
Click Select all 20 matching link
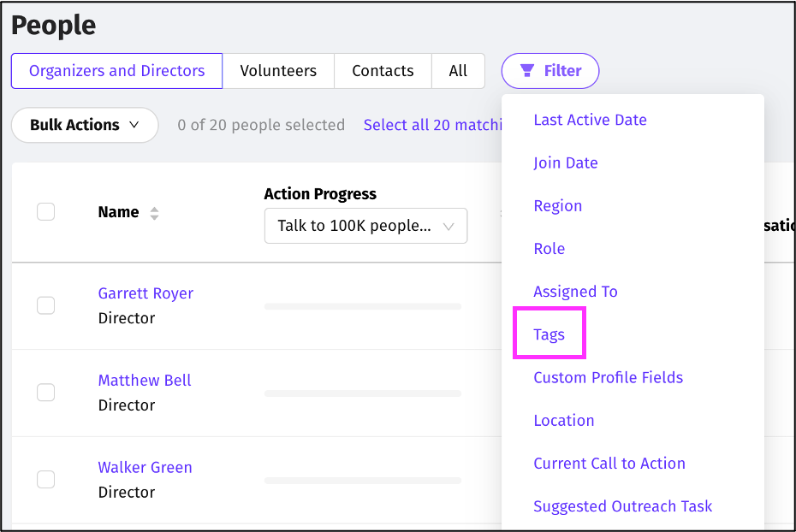432,125
